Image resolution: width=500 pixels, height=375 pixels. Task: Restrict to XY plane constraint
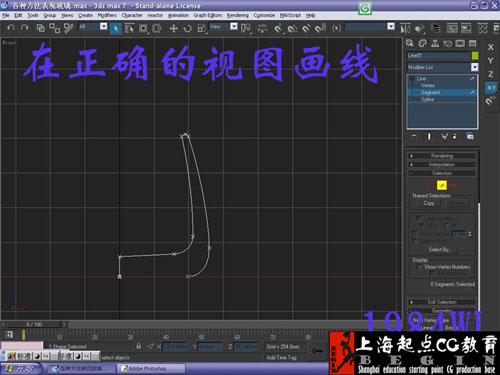(491, 88)
